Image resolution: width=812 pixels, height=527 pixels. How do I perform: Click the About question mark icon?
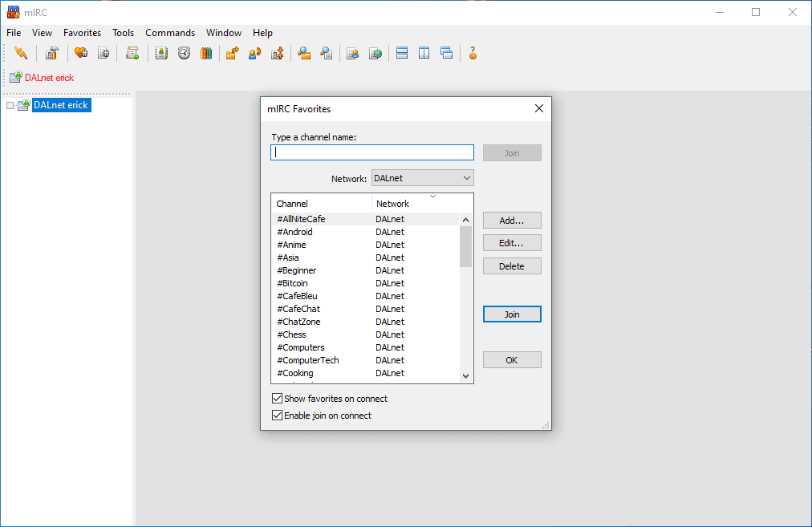coord(473,53)
